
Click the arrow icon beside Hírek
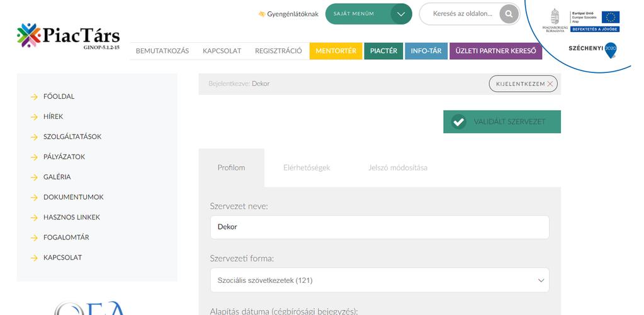click(34, 118)
